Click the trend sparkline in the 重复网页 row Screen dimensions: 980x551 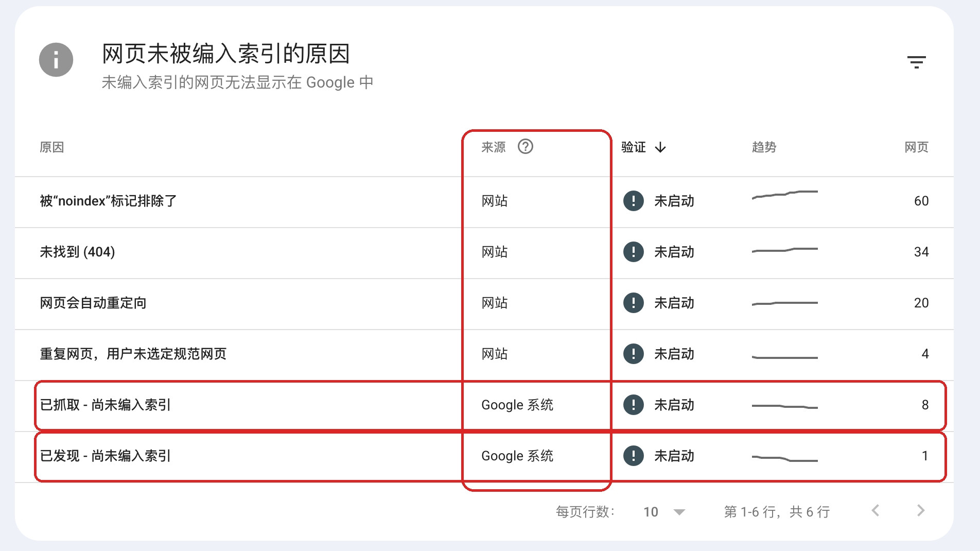pos(785,357)
